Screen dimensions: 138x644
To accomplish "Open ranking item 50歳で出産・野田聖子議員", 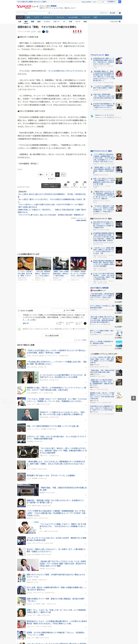I will coord(104,96).
